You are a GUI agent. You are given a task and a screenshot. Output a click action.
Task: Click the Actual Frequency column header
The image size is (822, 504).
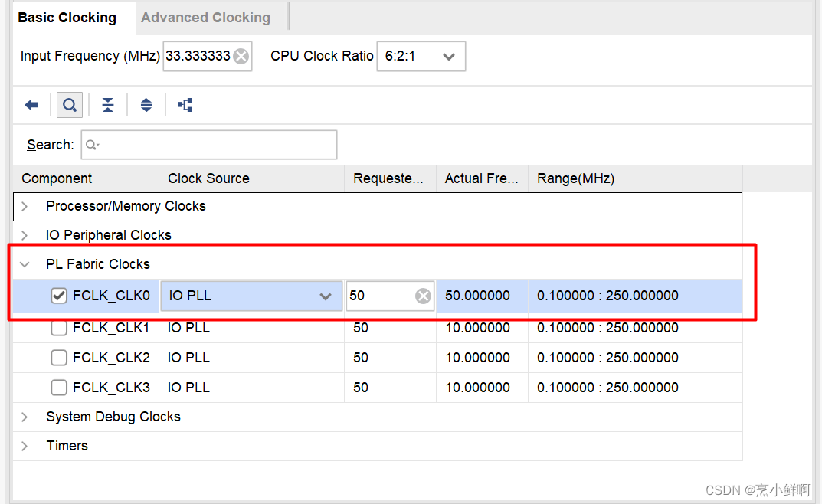[x=482, y=178]
